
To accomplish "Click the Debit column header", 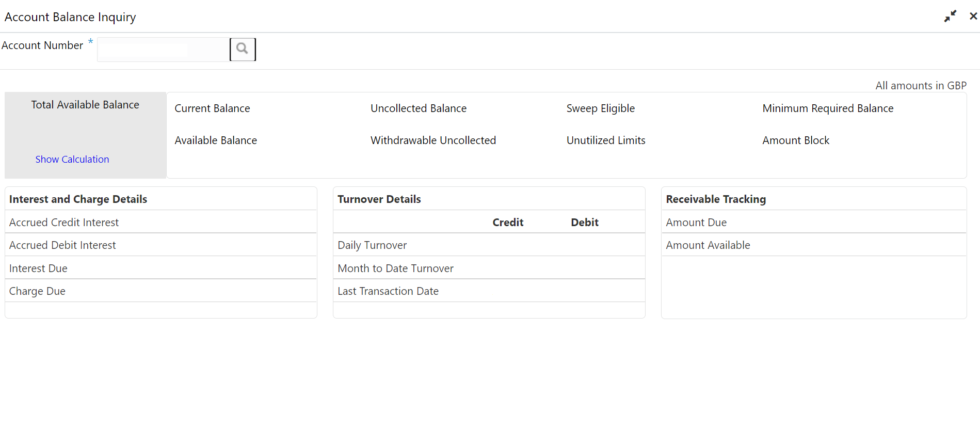I will click(585, 223).
